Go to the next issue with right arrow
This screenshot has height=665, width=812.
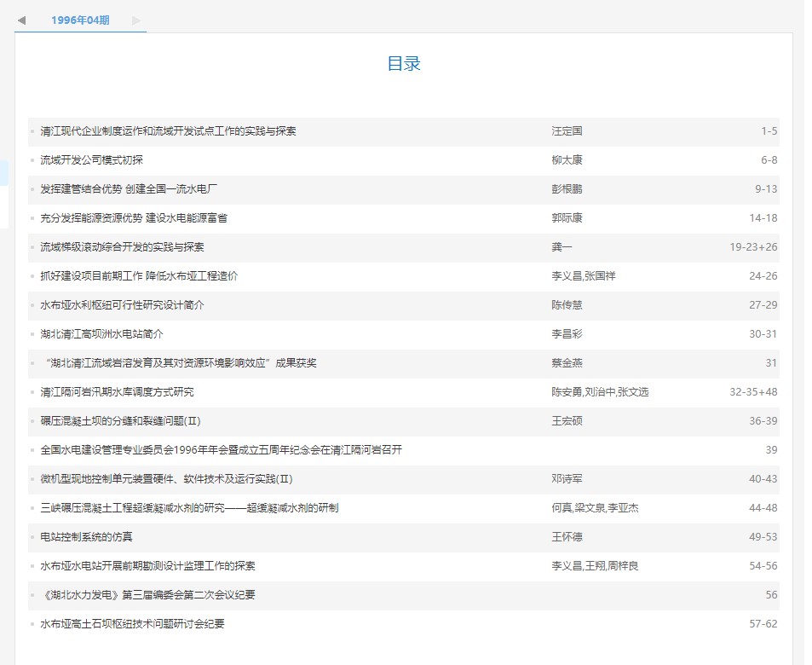click(136, 20)
